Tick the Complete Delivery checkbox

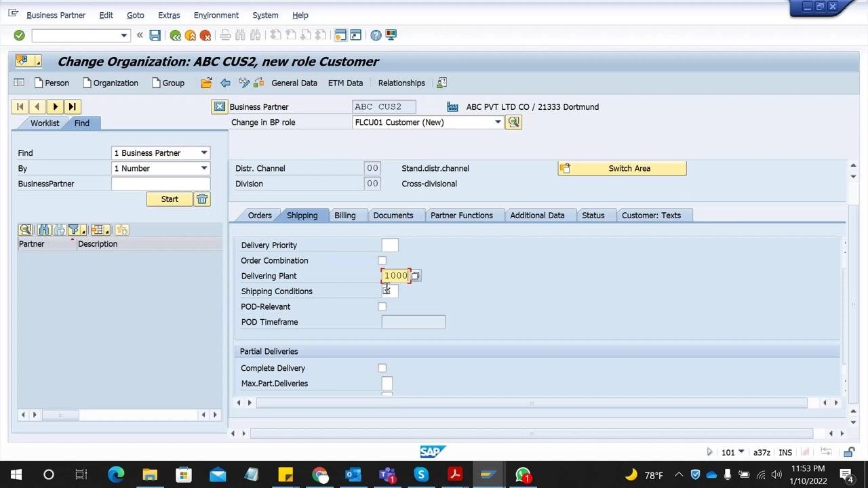[x=382, y=368]
